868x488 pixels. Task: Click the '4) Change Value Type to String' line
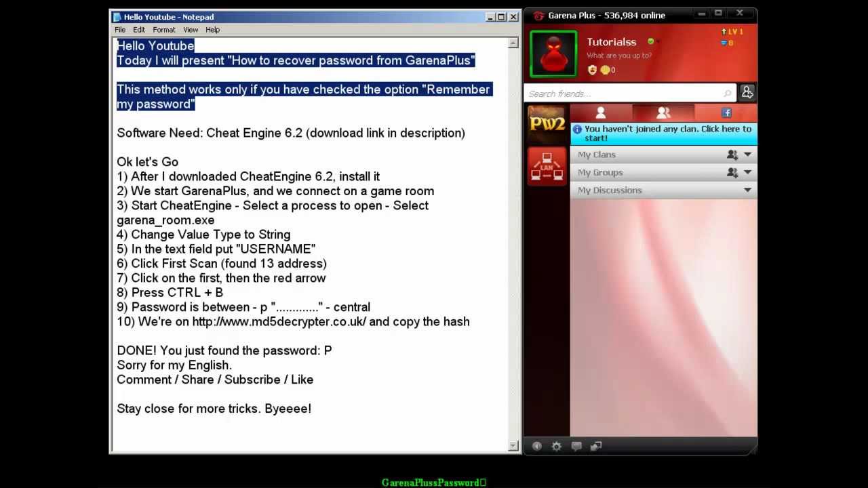tap(203, 235)
